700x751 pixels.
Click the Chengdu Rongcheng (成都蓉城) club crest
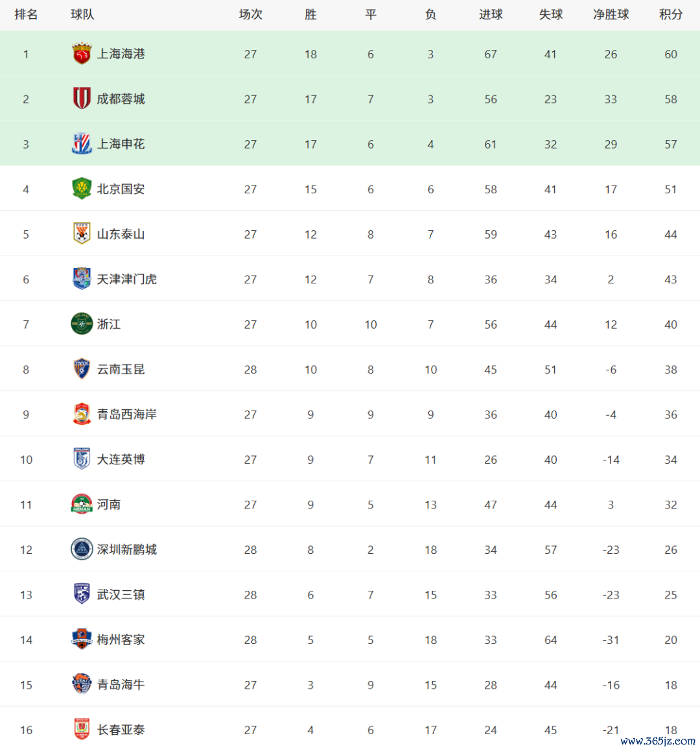click(82, 99)
